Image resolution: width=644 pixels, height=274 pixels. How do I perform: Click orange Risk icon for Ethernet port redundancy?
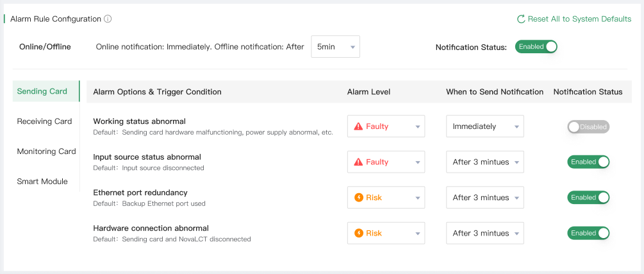[358, 198]
